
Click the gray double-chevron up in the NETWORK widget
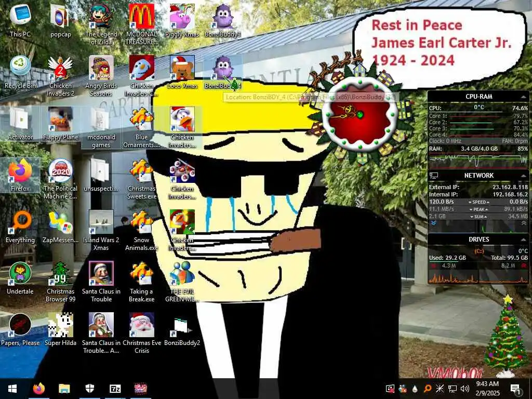524,223
